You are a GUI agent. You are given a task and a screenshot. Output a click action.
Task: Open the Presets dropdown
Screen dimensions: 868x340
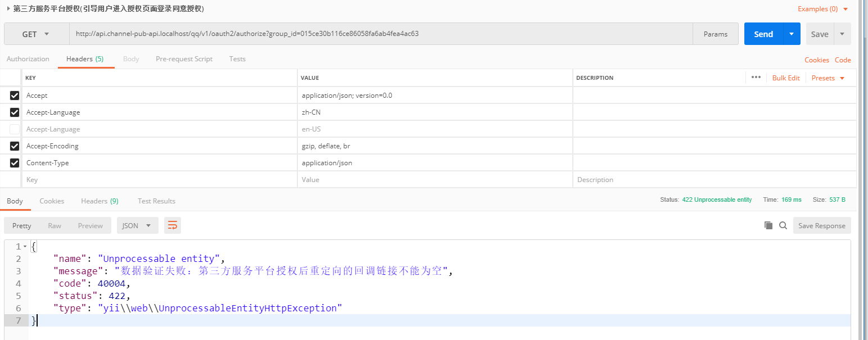pos(828,78)
